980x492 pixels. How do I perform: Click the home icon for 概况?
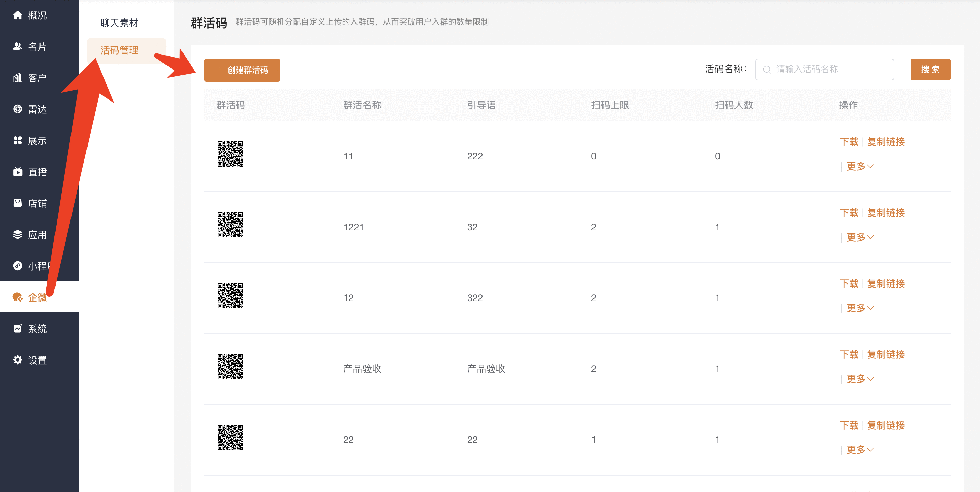click(x=17, y=15)
